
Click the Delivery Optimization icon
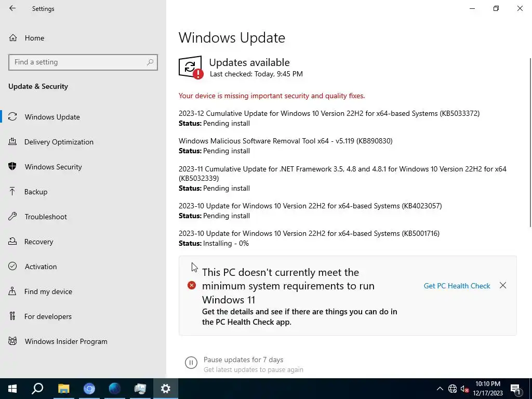point(12,141)
